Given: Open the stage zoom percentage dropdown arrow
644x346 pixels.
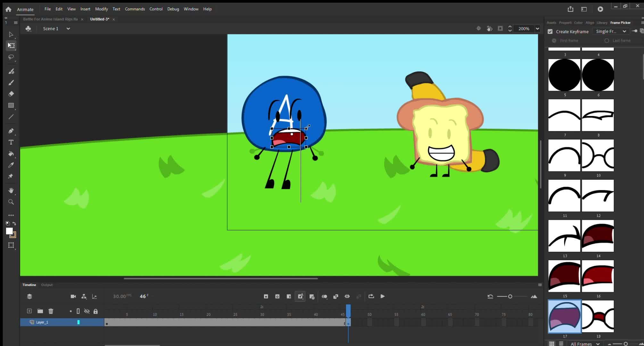Looking at the screenshot, I should pos(538,29).
